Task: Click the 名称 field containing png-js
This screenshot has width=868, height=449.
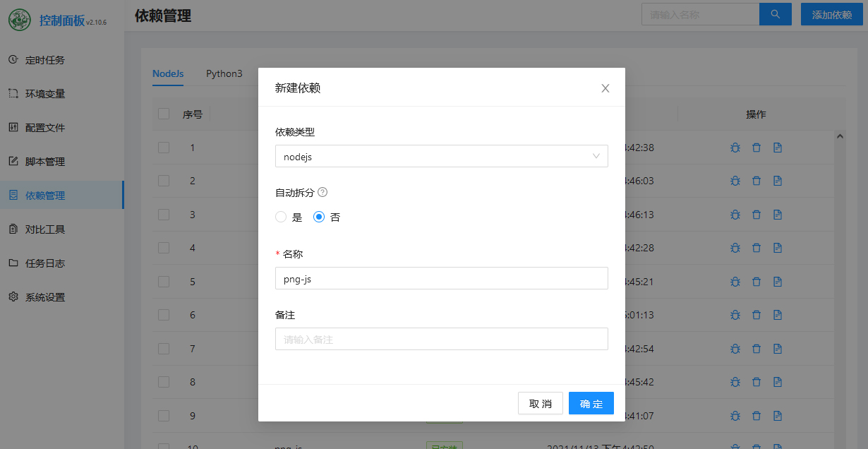Action: pyautogui.click(x=441, y=278)
